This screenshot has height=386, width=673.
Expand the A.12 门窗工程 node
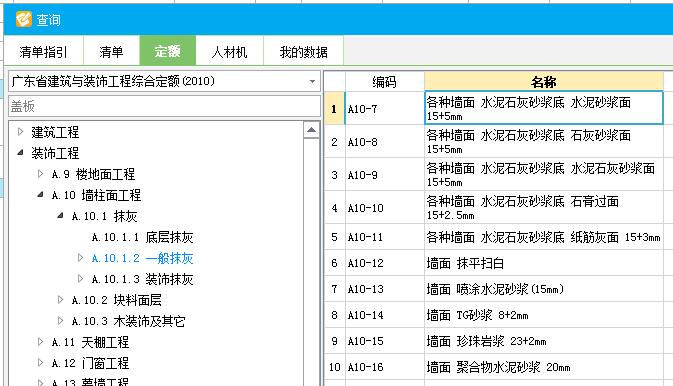(40, 363)
